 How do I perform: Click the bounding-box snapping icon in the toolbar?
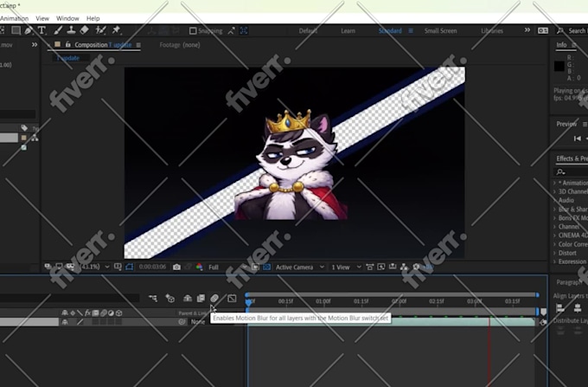pos(244,31)
